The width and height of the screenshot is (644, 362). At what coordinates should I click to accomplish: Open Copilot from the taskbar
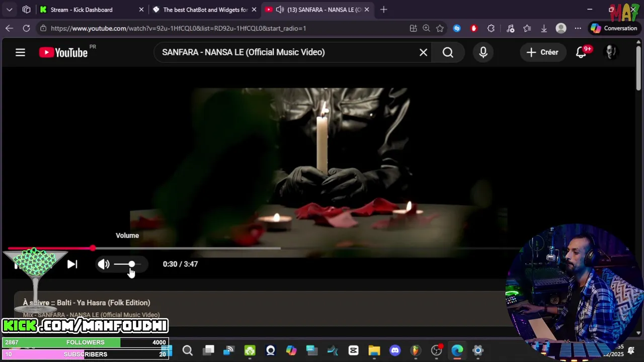(x=291, y=350)
